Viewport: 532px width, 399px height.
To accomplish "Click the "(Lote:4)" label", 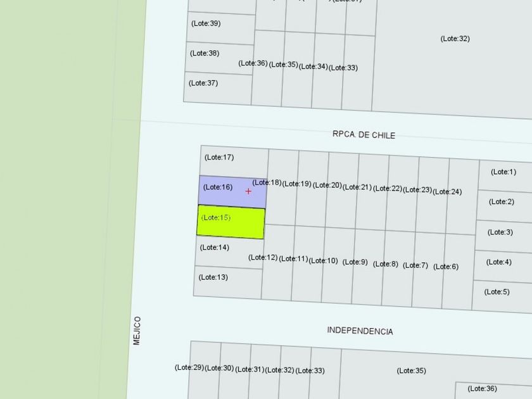I will click(x=499, y=262).
